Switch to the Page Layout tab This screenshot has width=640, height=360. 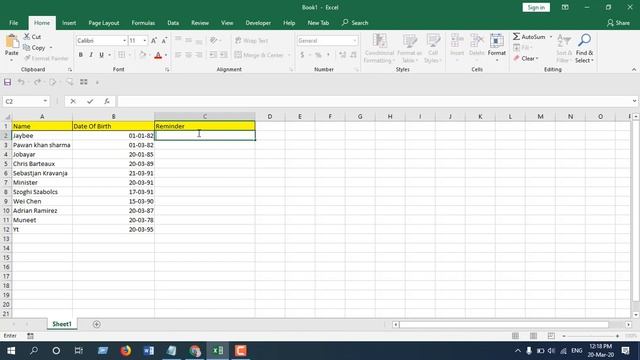click(104, 23)
